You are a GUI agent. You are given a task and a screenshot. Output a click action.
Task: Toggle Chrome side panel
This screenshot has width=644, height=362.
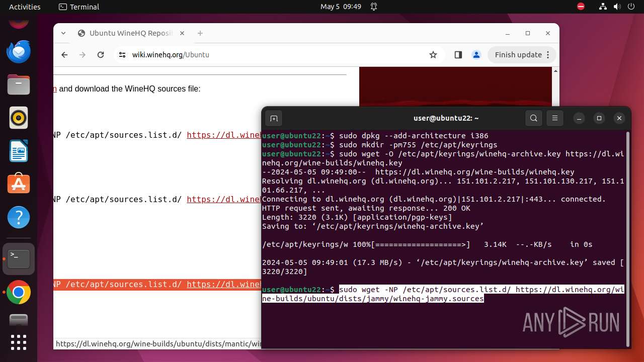pyautogui.click(x=458, y=55)
